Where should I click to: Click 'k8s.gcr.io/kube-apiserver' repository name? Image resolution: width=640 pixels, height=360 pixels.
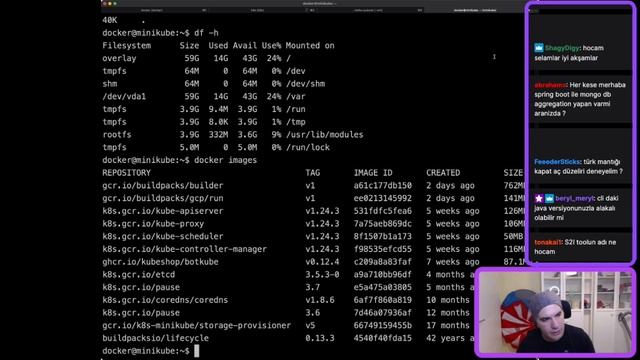pyautogui.click(x=162, y=211)
